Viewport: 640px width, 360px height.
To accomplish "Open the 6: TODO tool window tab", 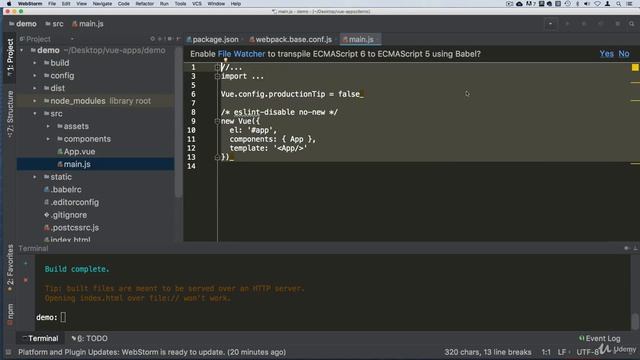I will [x=89, y=338].
